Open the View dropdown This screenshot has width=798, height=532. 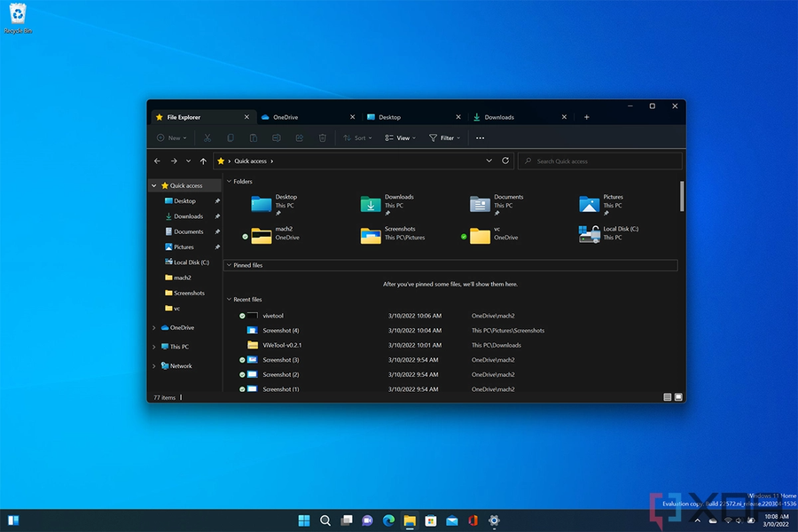point(400,138)
